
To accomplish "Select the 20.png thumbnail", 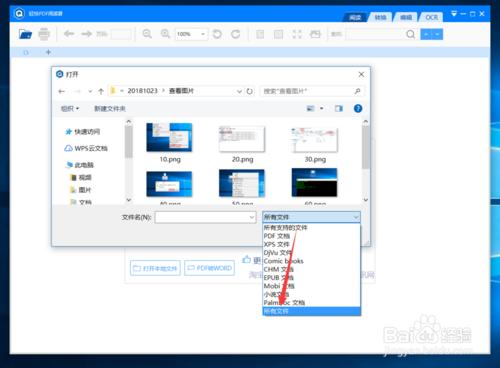I will click(x=242, y=139).
